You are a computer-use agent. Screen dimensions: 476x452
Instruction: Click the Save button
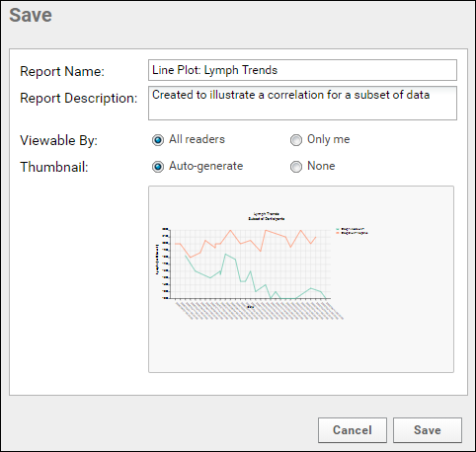[x=428, y=430]
